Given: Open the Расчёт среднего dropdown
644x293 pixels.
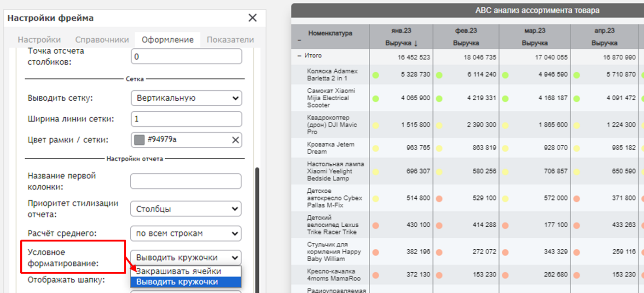Looking at the screenshot, I should pyautogui.click(x=186, y=233).
